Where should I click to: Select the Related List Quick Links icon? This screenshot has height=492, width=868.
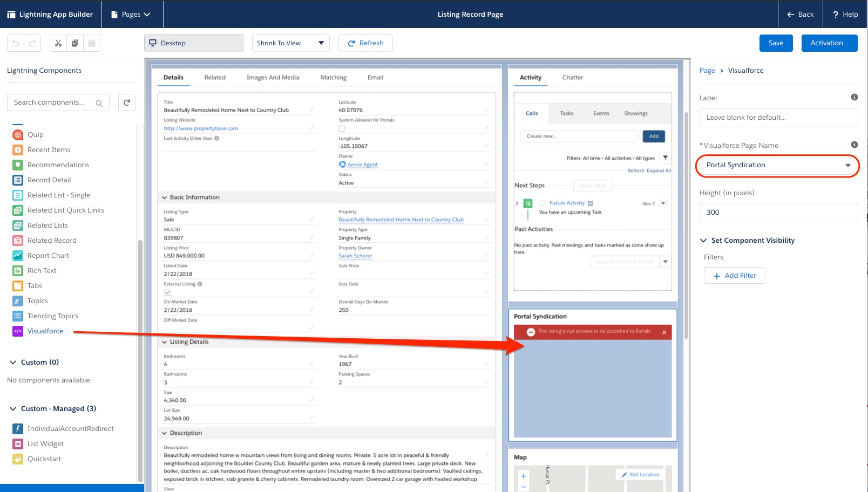(18, 210)
